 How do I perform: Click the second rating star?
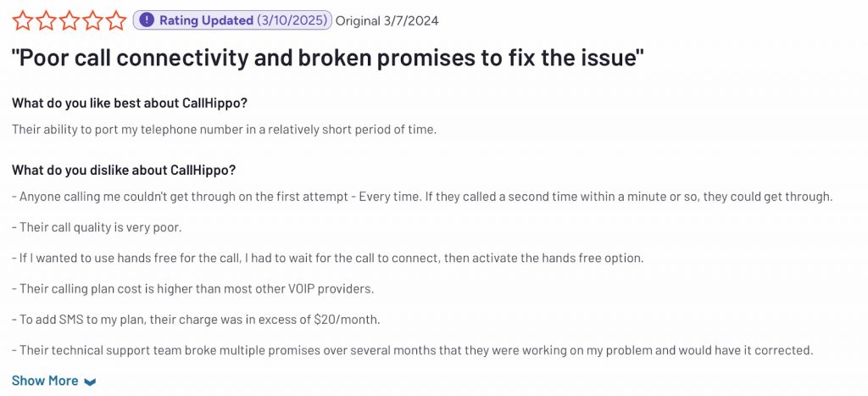[x=46, y=20]
